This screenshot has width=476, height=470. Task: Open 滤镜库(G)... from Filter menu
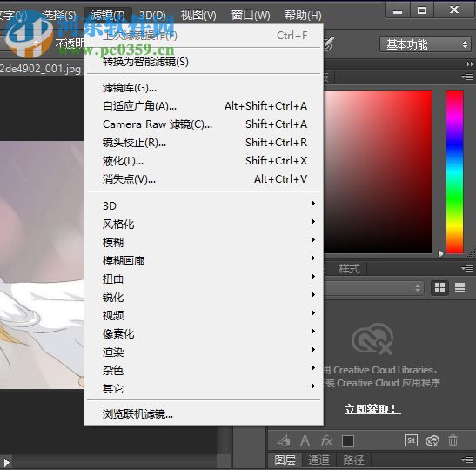coord(204,88)
